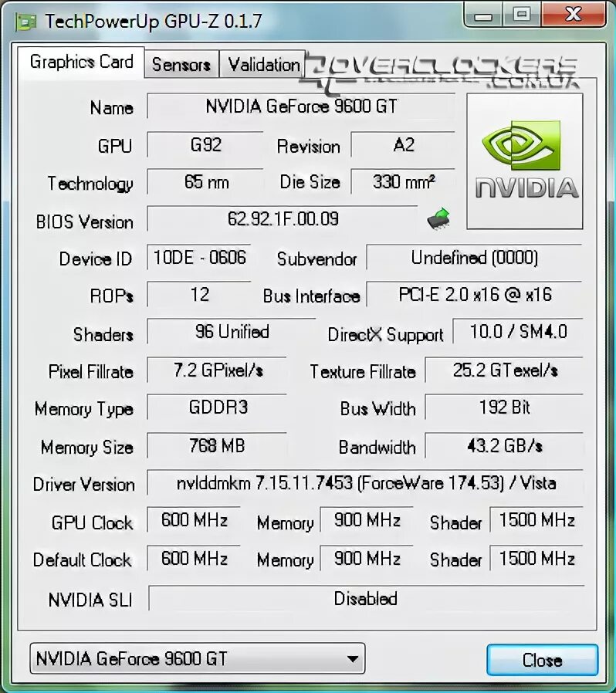This screenshot has height=693, width=616.
Task: Click the Close button
Action: pos(542,660)
